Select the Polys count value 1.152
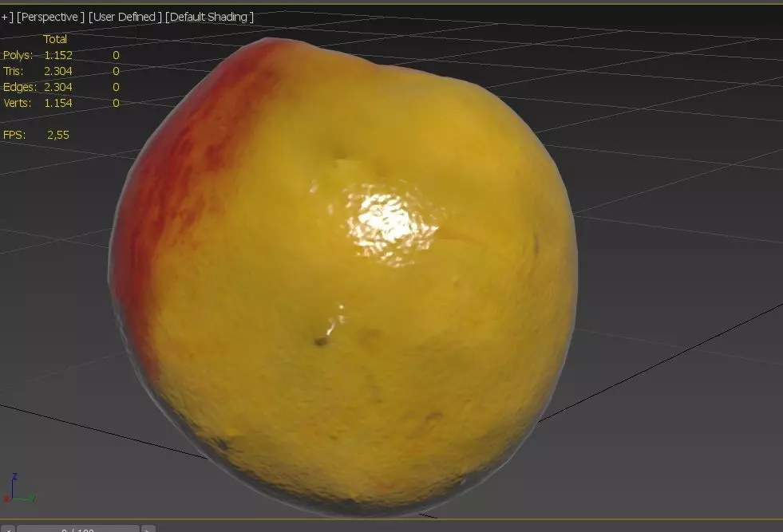Viewport: 783px width, 532px height. pyautogui.click(x=58, y=55)
